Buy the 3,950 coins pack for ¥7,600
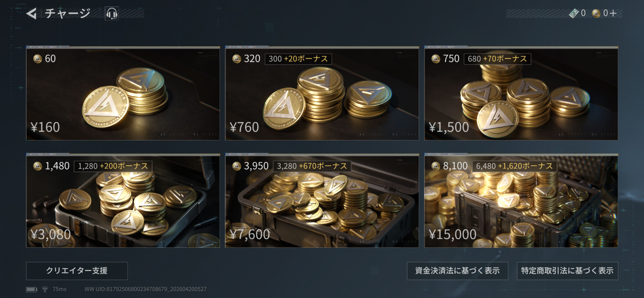 click(x=322, y=201)
